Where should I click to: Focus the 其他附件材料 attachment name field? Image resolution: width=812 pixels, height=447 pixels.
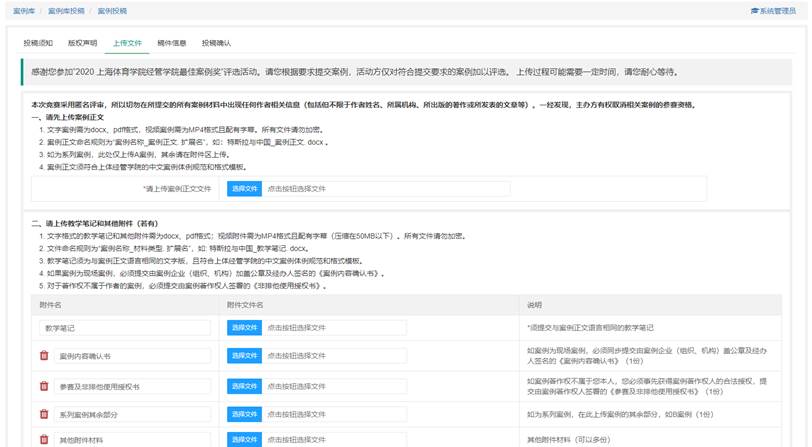click(132, 439)
